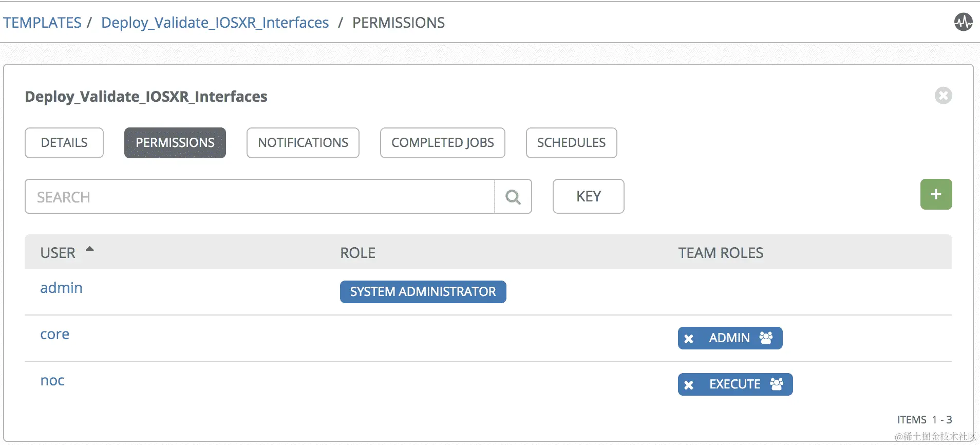Select the PERMISSIONS tab
The width and height of the screenshot is (980, 445).
click(x=175, y=143)
